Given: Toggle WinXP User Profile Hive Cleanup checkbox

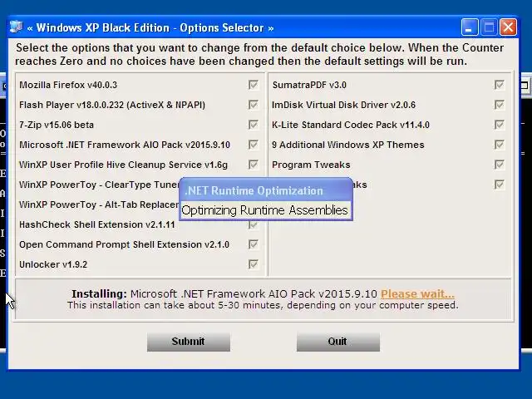Looking at the screenshot, I should 253,165.
